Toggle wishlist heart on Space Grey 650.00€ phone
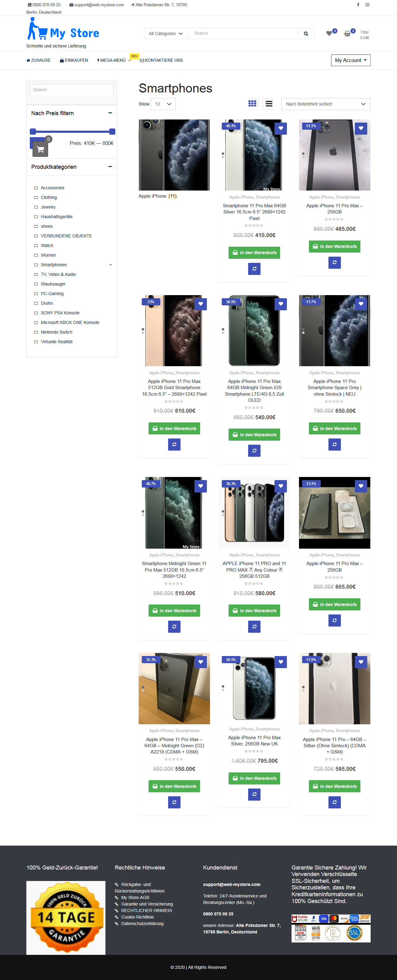Image resolution: width=397 pixels, height=980 pixels. (x=361, y=304)
